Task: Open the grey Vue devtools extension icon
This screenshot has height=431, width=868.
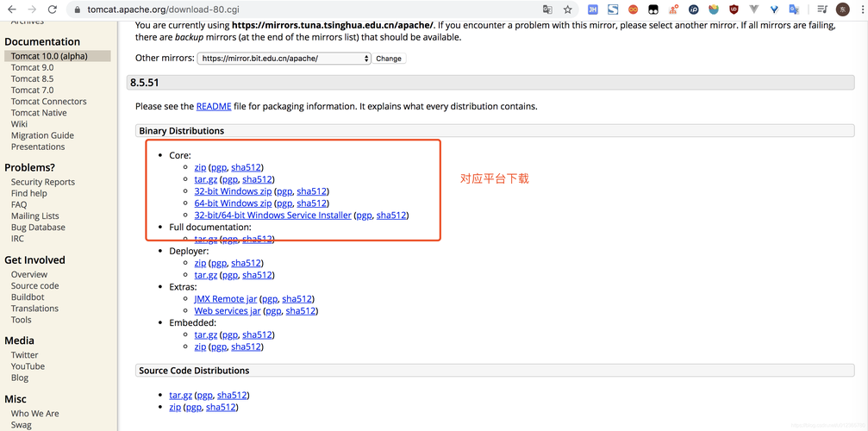Action: [x=754, y=9]
